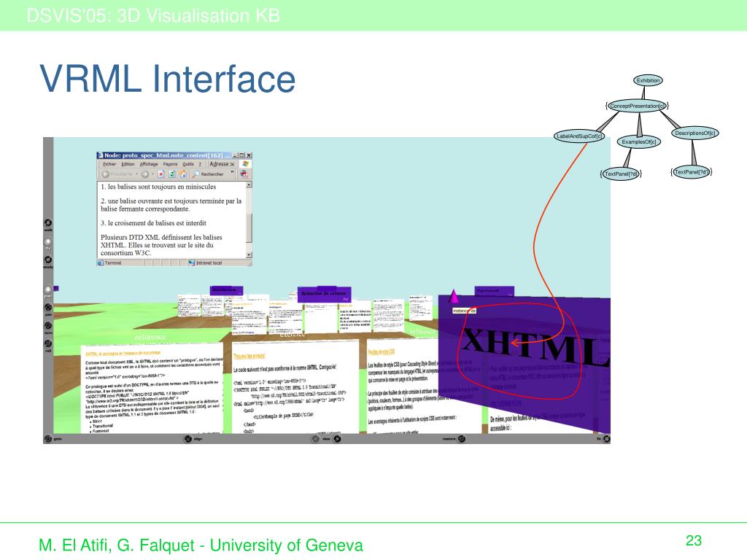
Task: Click the ConceptPresentation[c] graph node
Action: pos(638,106)
